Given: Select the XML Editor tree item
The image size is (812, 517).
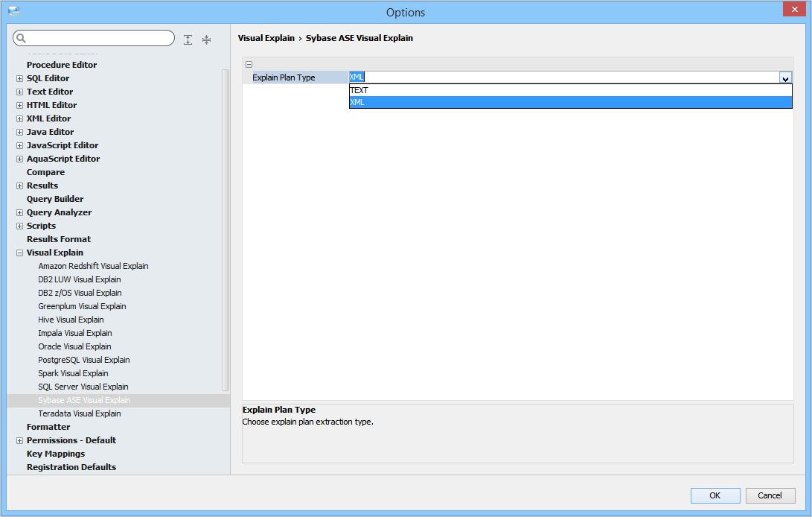Looking at the screenshot, I should point(48,118).
